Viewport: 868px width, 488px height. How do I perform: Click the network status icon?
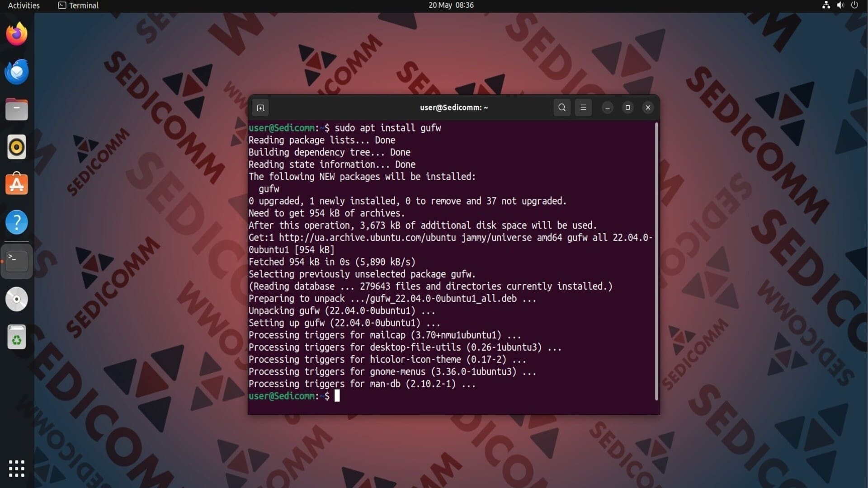coord(826,5)
